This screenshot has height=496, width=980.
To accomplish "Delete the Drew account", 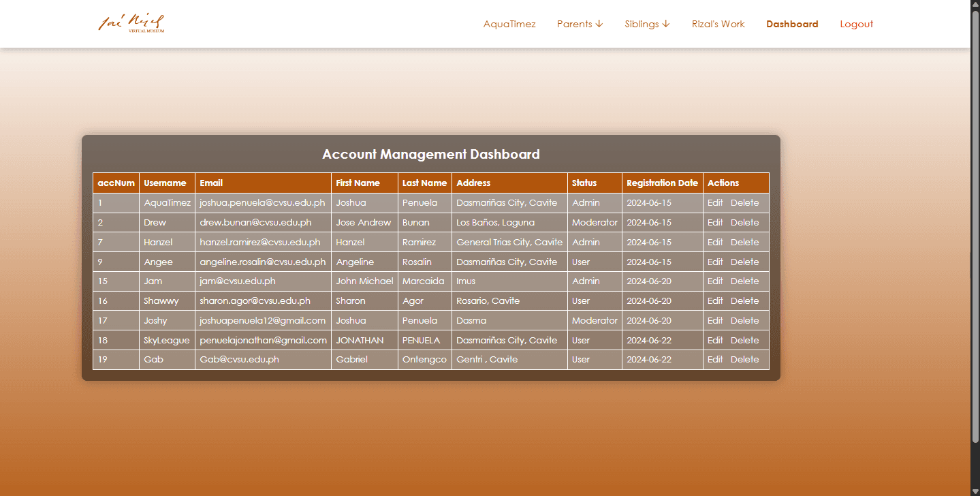I will pos(744,222).
